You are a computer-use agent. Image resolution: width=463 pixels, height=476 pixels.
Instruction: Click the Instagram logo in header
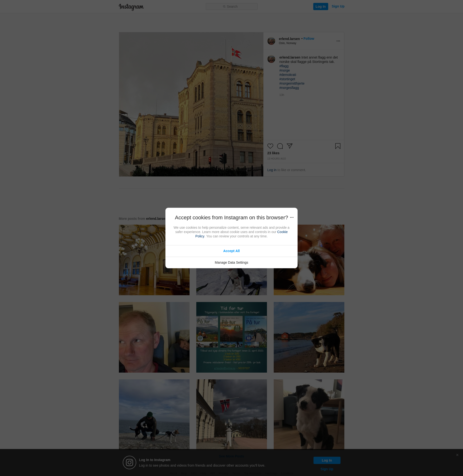pyautogui.click(x=131, y=7)
